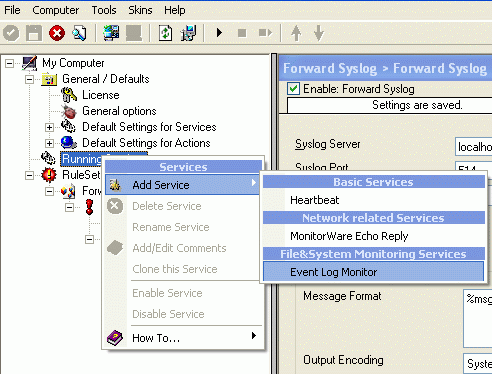Click the green checkmark confirm toolbar icon

coord(11,33)
